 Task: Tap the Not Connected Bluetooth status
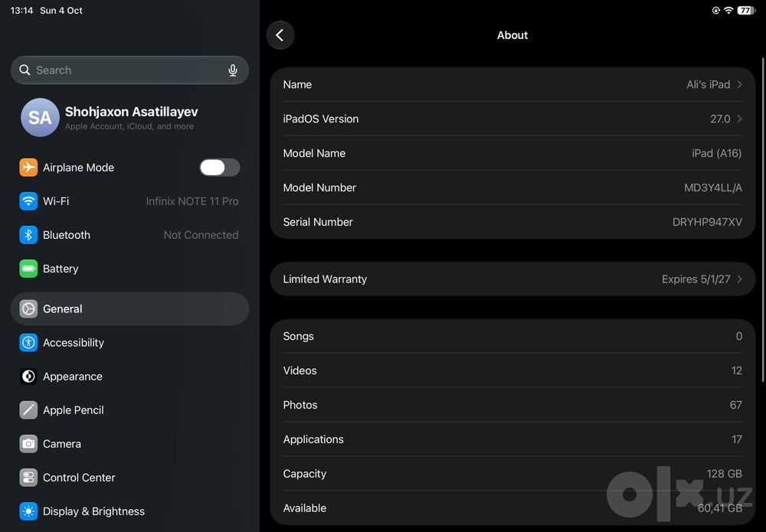(201, 235)
